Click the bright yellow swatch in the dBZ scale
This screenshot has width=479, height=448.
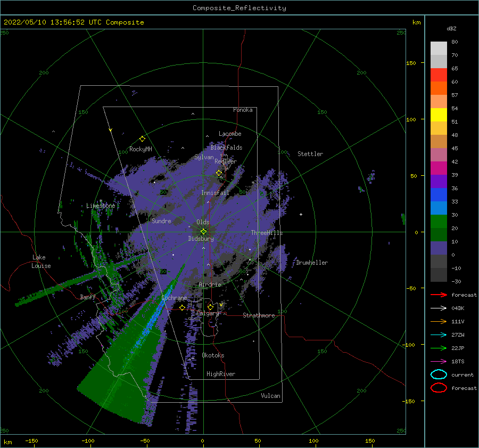[439, 115]
